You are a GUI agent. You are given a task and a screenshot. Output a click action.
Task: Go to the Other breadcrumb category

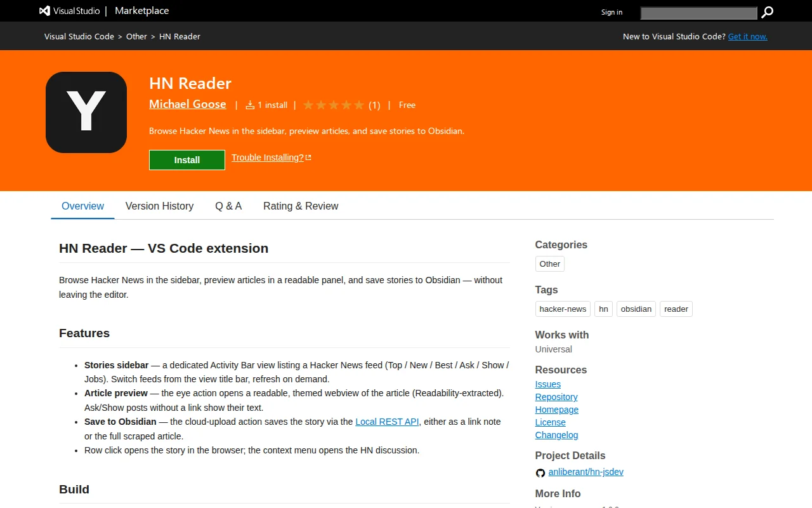tap(136, 36)
